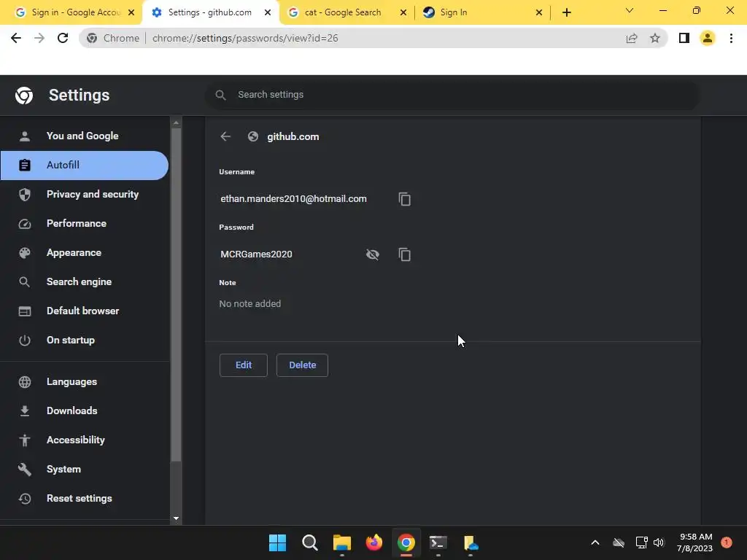Open Accessibility settings

pos(85,440)
